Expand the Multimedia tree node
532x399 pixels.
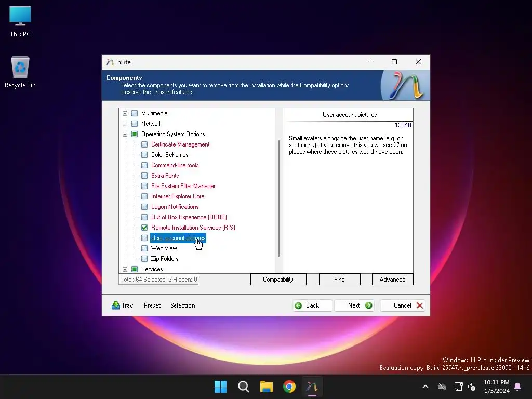coord(125,113)
